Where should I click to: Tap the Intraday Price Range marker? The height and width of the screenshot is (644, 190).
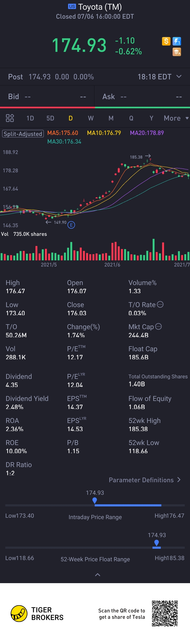click(x=94, y=500)
